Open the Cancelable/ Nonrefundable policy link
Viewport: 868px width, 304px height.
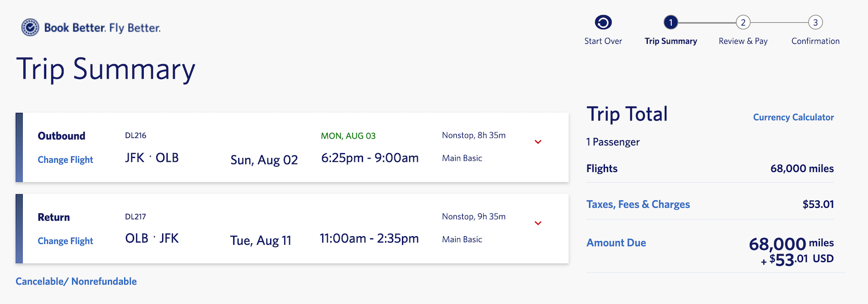[76, 281]
